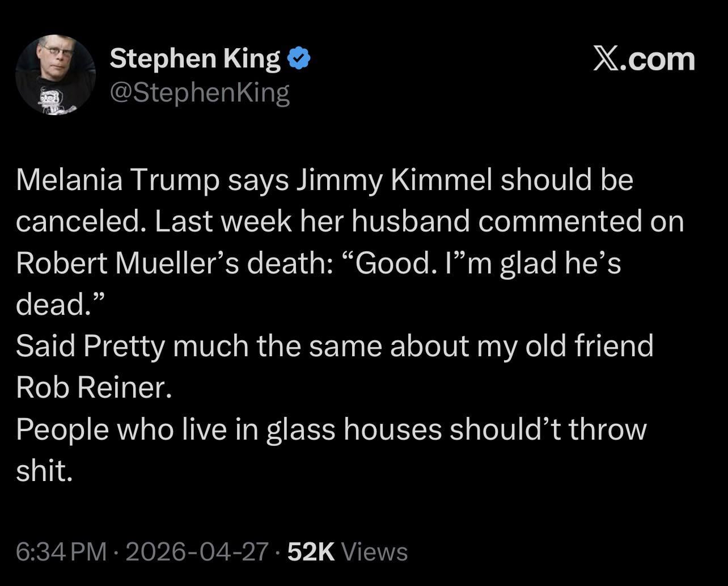The image size is (728, 586).
Task: Open the Stephen King display name
Action: [194, 59]
